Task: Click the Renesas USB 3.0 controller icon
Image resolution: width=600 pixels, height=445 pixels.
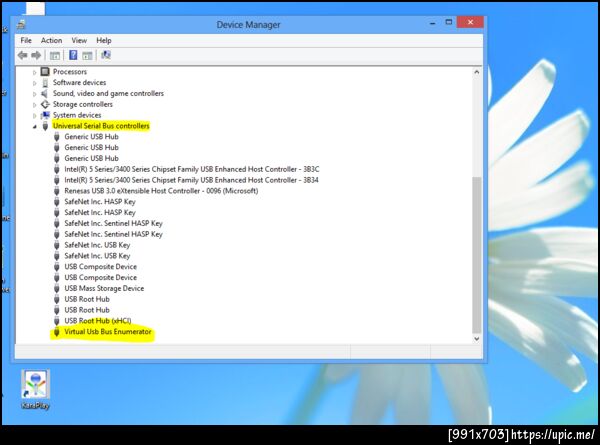Action: [x=57, y=191]
